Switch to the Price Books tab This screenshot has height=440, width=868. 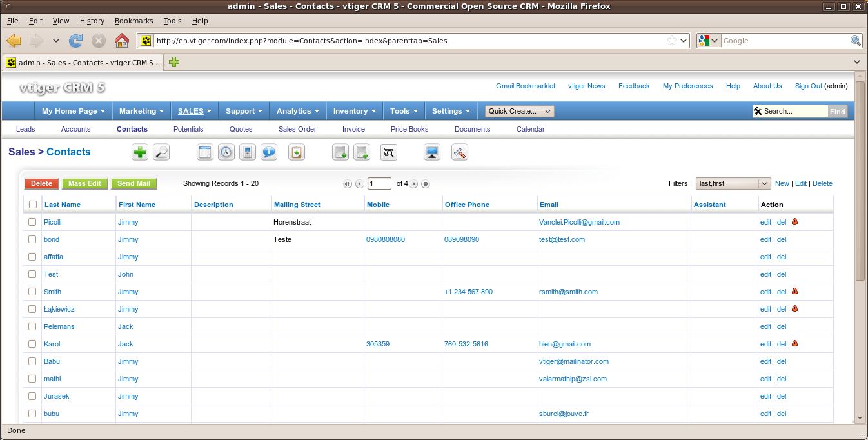pos(409,129)
